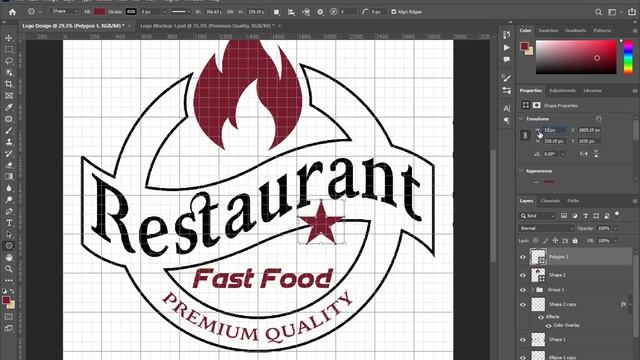The image size is (640, 360).
Task: Switch to the Patterns tab
Action: (x=602, y=31)
